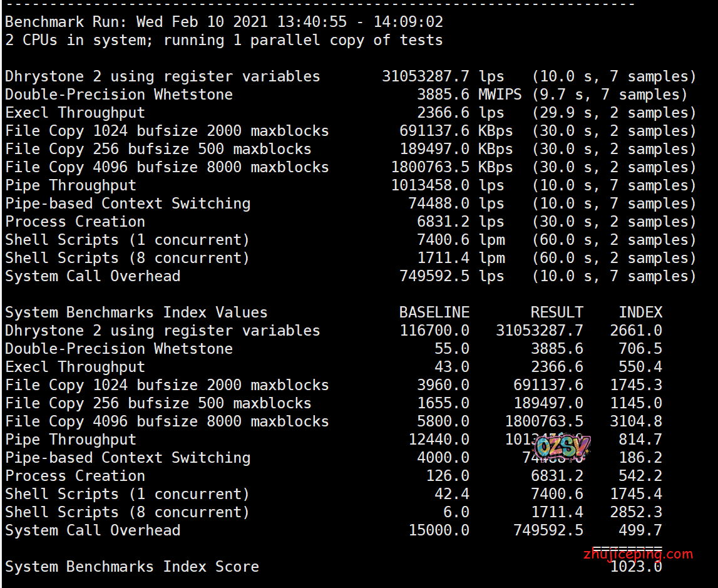Click the RESULT column header
This screenshot has width=718, height=588.
click(556, 312)
